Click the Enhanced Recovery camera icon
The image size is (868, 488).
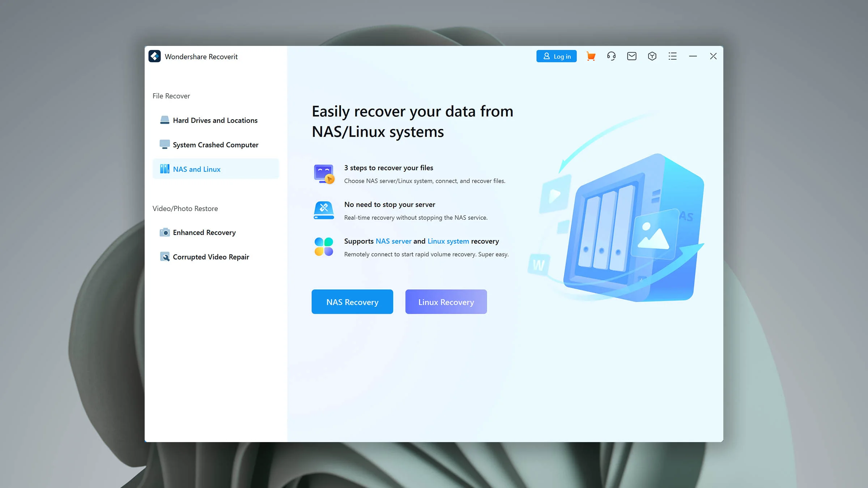point(165,232)
